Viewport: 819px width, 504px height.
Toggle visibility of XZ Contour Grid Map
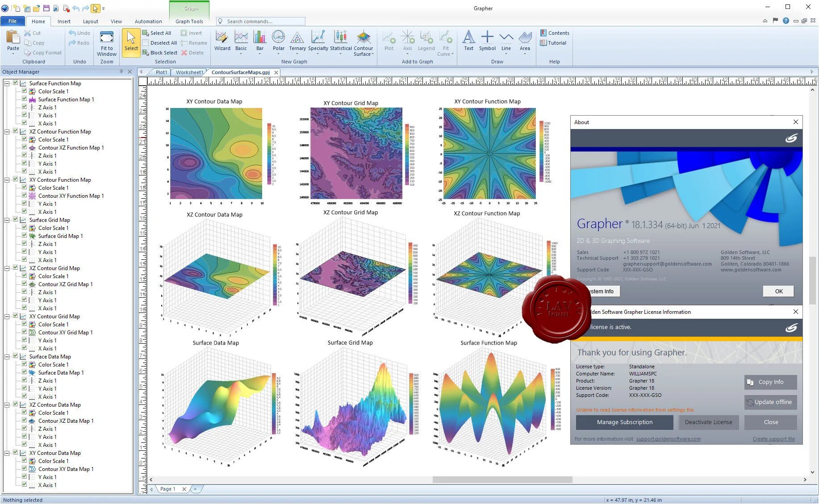[16, 268]
